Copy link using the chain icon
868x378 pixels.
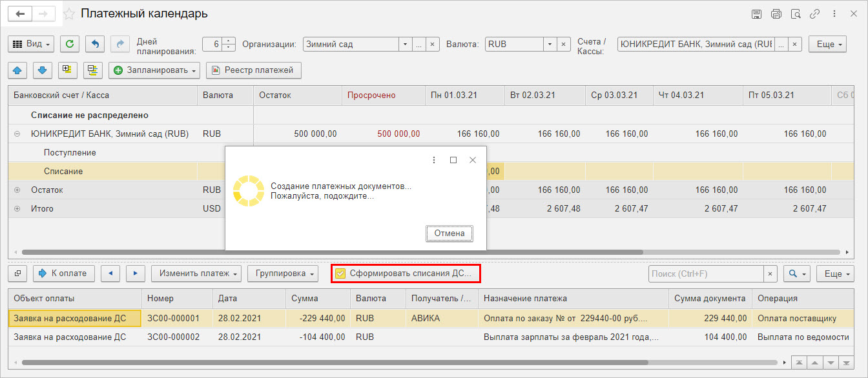(x=815, y=14)
